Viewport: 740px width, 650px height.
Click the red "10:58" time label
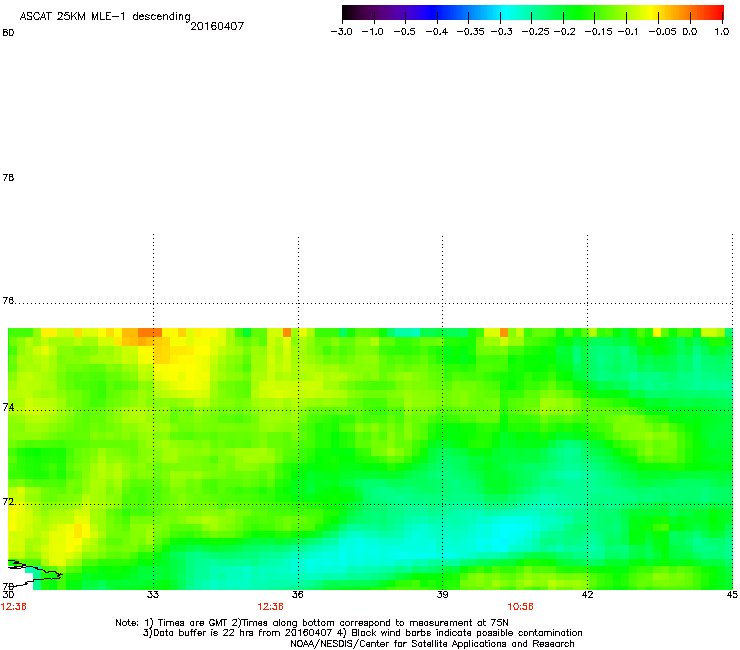tap(520, 607)
